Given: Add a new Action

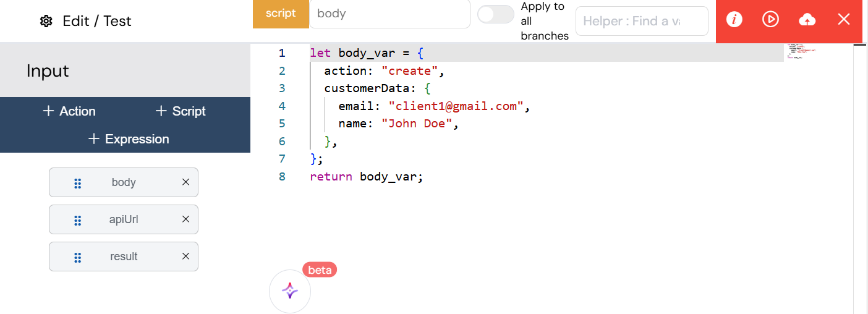Looking at the screenshot, I should click(69, 111).
